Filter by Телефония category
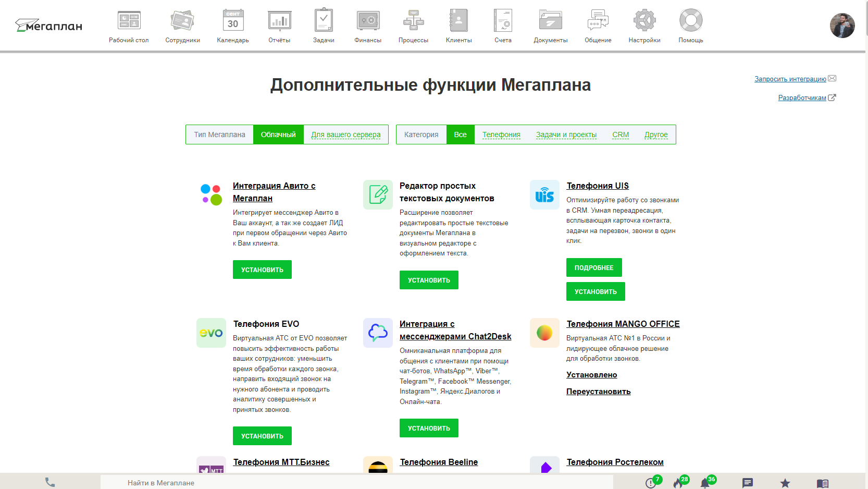Screen dimensions: 868x489 pyautogui.click(x=501, y=135)
